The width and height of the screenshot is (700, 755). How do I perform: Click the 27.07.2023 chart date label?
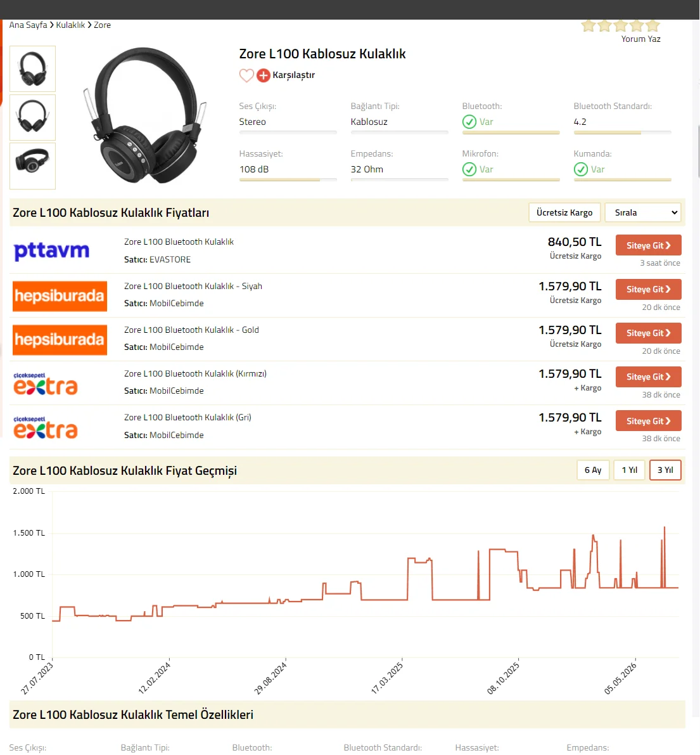pos(37,678)
